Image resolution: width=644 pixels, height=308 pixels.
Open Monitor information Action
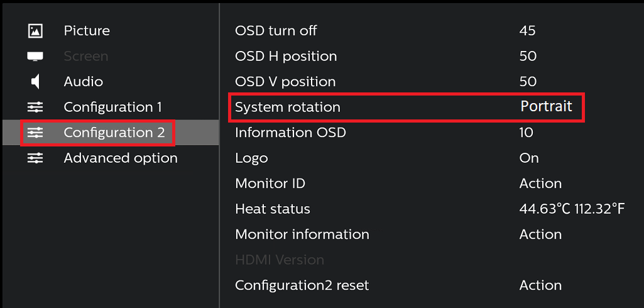540,234
